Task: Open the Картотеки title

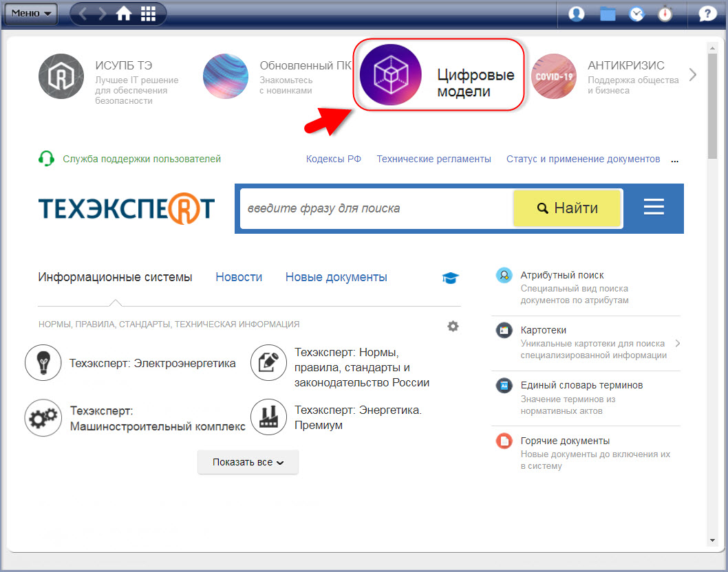Action: tap(543, 330)
